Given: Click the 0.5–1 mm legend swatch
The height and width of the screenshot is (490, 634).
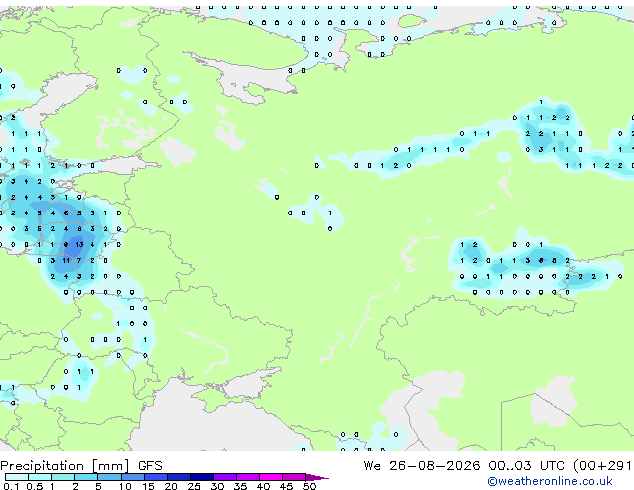Looking at the screenshot, I should tap(40, 477).
